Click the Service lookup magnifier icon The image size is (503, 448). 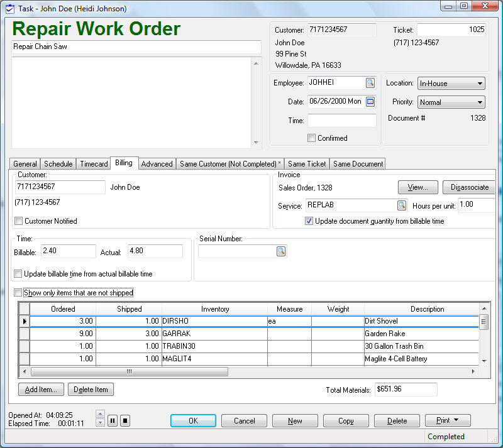401,205
